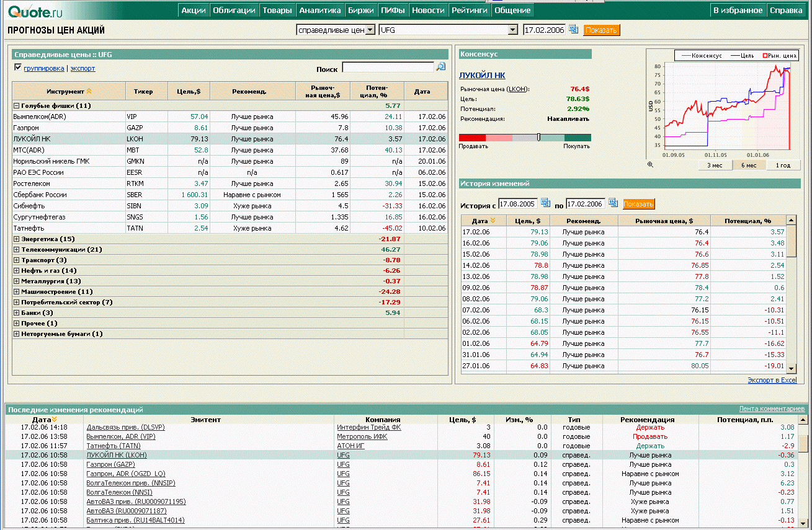Screen dimensions: 812x530
Task: Click the zoom magnifier under the consensus chart
Action: pos(651,164)
